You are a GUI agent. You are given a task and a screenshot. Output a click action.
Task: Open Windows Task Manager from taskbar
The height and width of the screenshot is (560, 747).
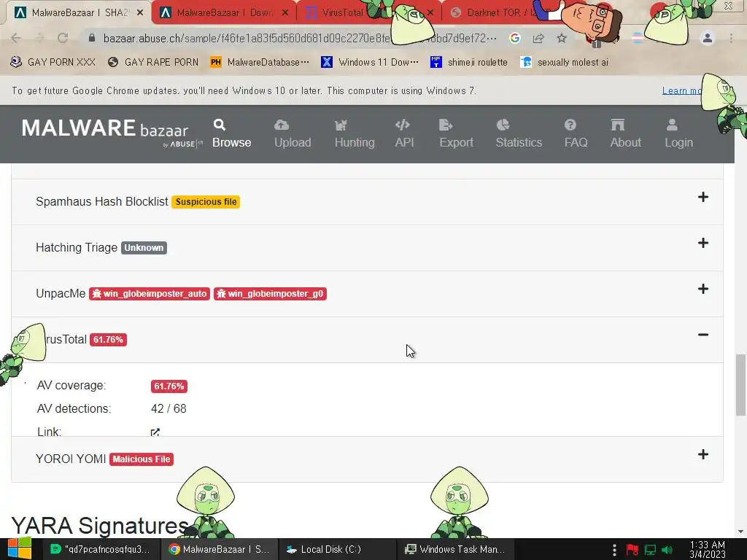[x=455, y=549]
